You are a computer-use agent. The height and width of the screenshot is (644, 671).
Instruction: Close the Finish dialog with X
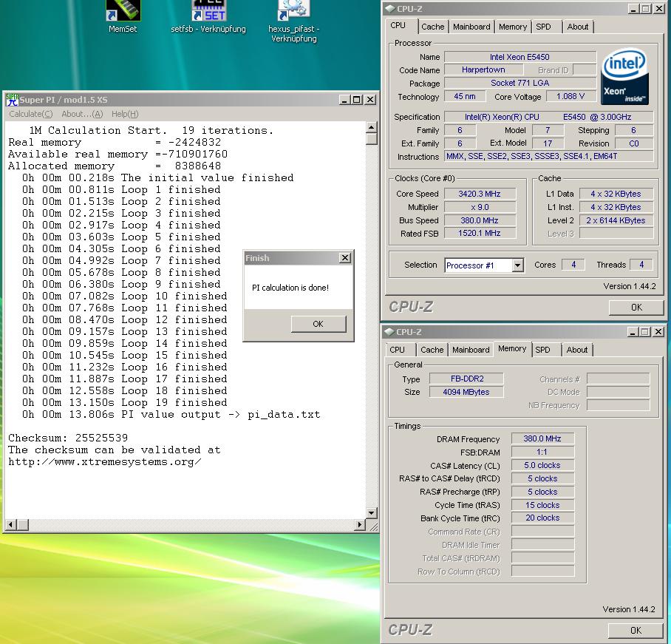[x=345, y=258]
